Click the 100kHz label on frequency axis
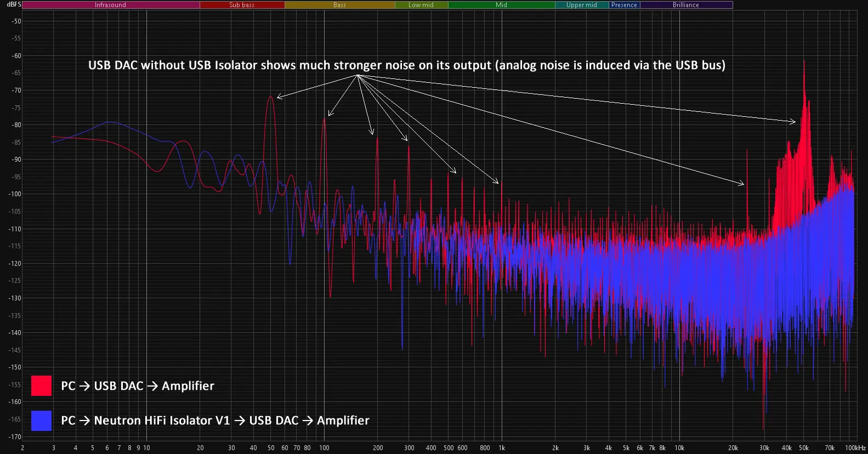This screenshot has height=454, width=868. click(855, 448)
